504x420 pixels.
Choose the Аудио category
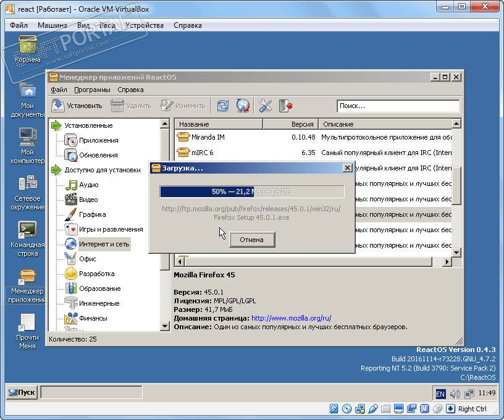coord(89,185)
